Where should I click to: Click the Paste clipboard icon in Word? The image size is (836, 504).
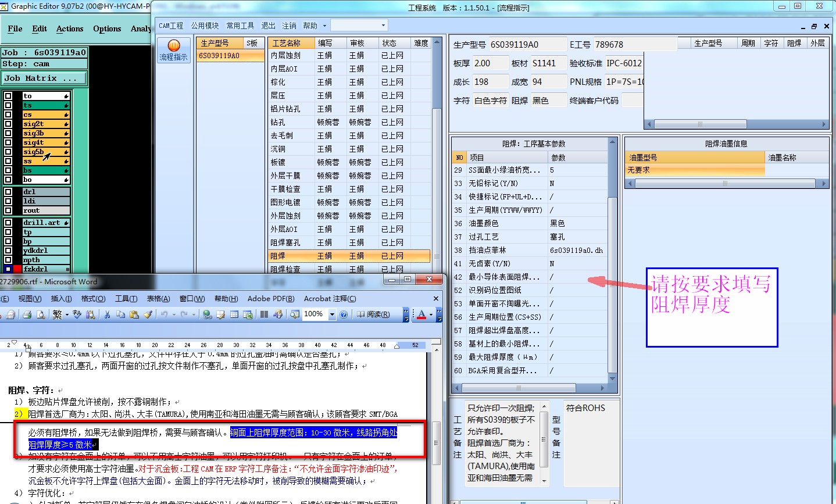click(134, 314)
